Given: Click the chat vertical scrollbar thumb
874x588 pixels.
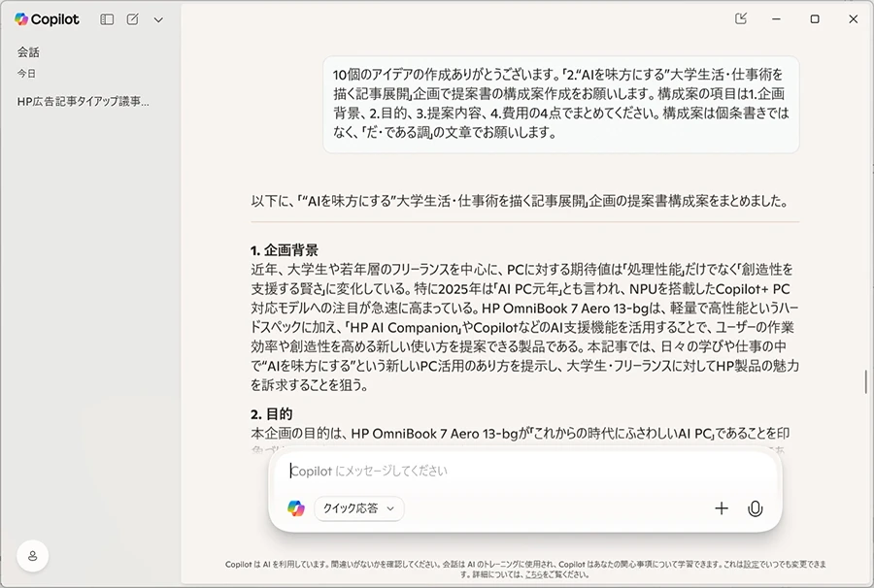Looking at the screenshot, I should click(x=865, y=381).
